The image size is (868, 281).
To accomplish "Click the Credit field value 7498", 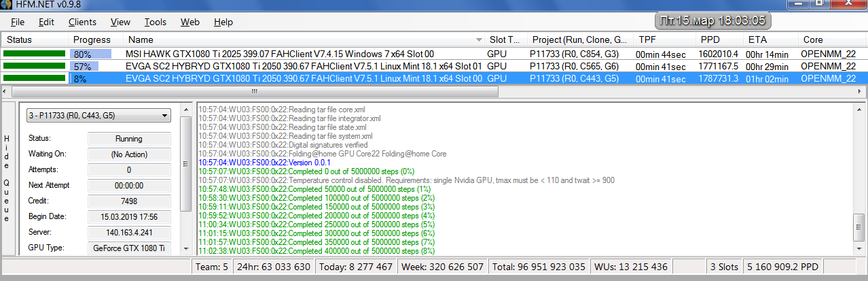I will pyautogui.click(x=129, y=201).
